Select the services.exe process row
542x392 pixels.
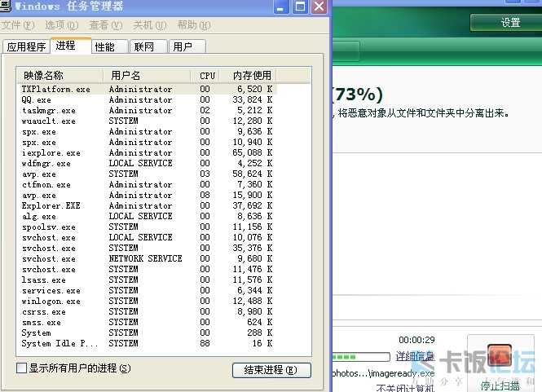click(147, 290)
